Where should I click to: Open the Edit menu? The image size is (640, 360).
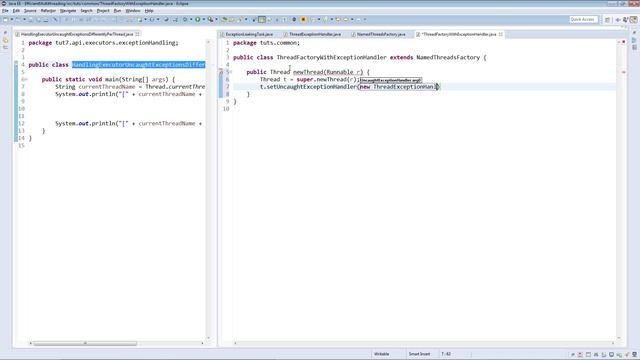point(16,11)
